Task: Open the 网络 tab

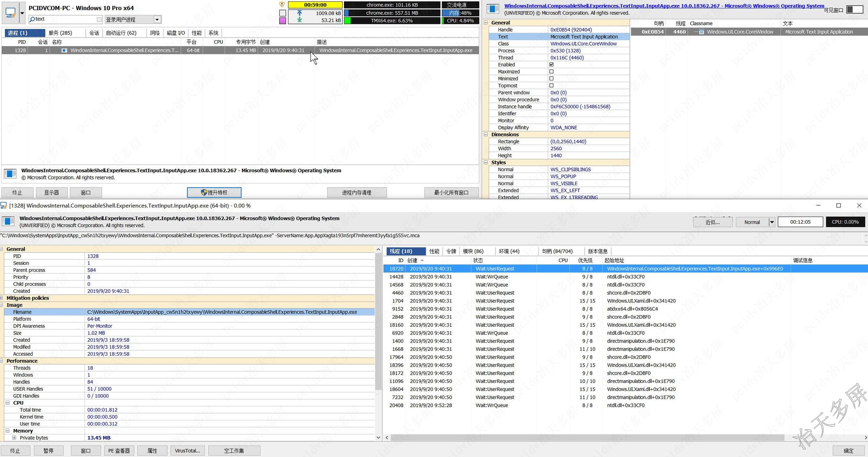Action: point(155,33)
